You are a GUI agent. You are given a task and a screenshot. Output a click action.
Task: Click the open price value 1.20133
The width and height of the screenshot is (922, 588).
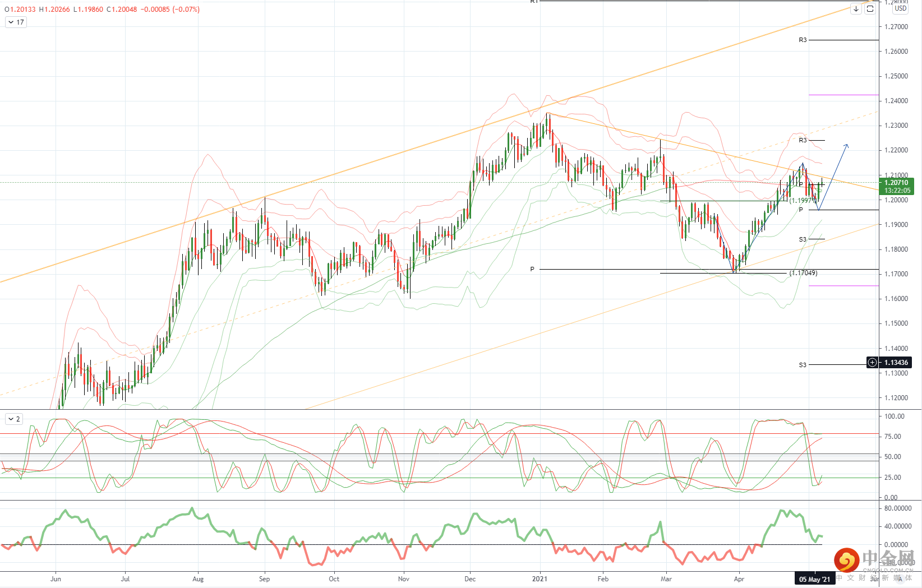22,10
